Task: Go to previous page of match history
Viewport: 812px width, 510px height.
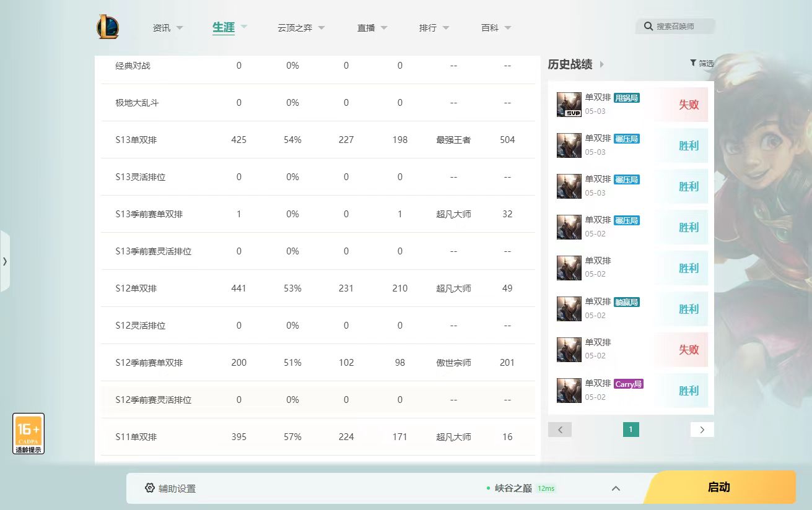Action: tap(560, 430)
